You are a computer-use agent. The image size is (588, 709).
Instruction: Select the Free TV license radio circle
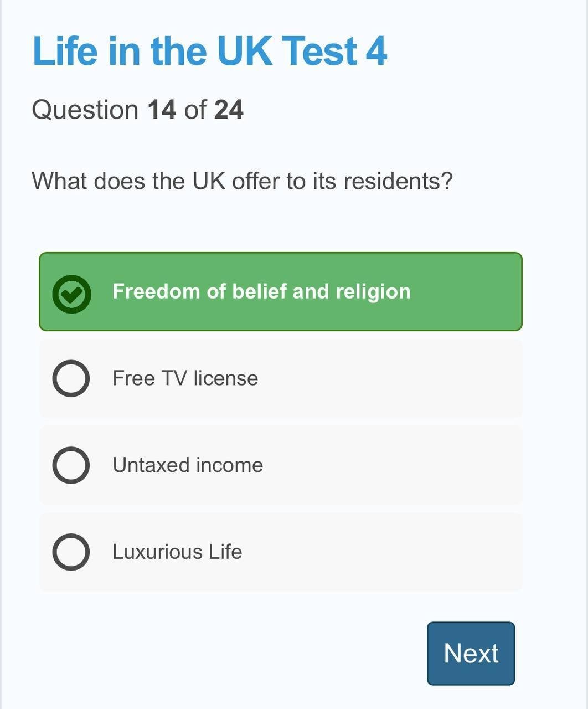[71, 378]
